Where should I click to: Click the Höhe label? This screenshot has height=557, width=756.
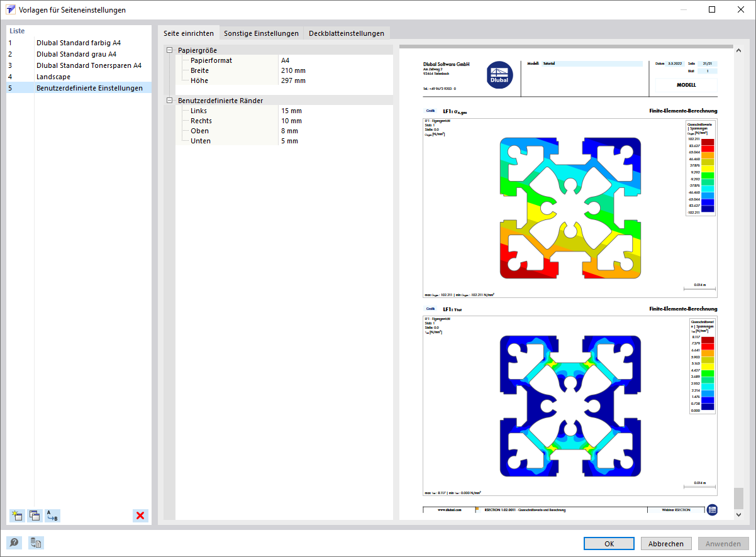point(199,80)
